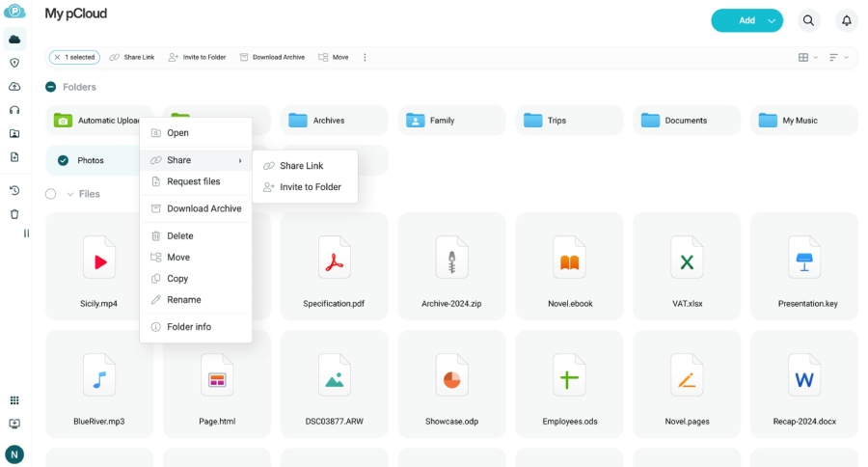Click the Add button

point(746,21)
